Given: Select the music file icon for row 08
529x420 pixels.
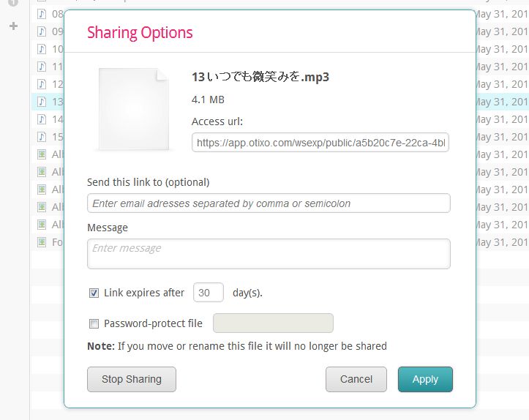Looking at the screenshot, I should pos(42,14).
